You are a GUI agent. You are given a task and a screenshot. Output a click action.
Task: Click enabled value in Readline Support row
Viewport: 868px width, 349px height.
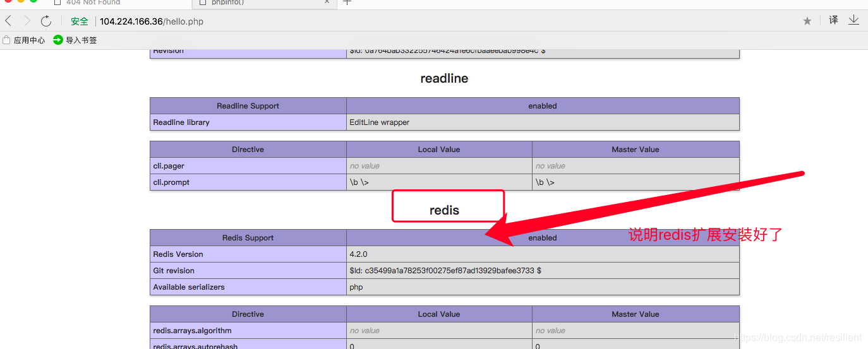click(543, 106)
